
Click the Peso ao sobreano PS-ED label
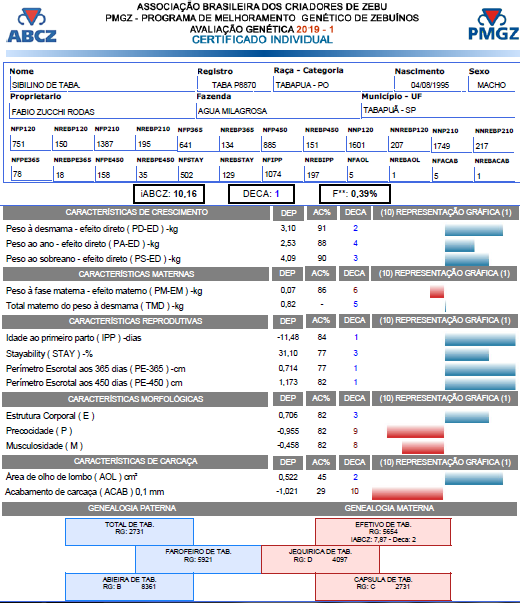tap(93, 259)
